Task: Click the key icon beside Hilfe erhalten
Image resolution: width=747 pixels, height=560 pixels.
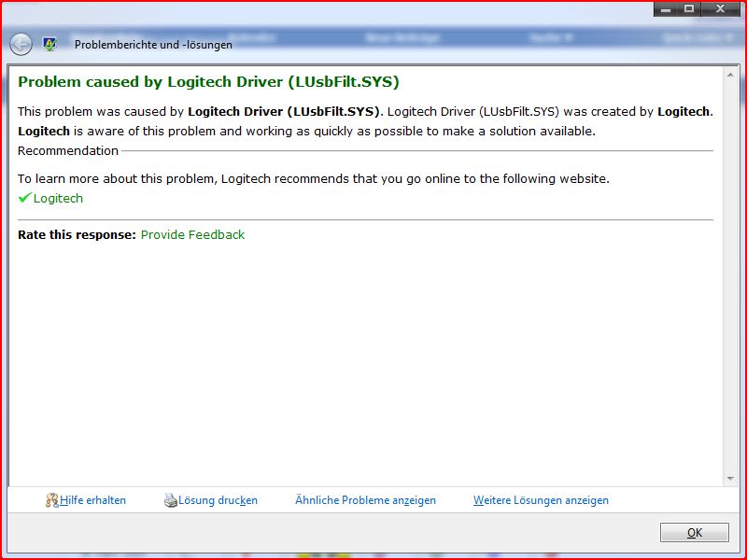Action: tap(52, 500)
